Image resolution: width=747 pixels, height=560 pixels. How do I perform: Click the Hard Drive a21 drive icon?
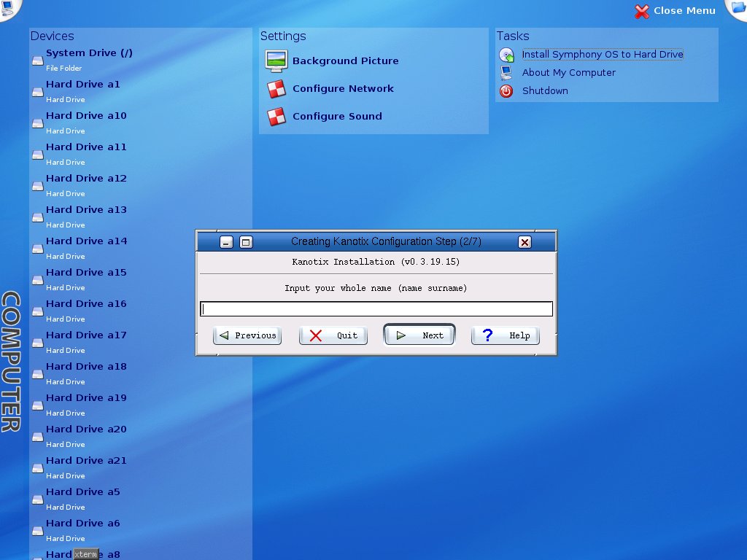click(38, 469)
